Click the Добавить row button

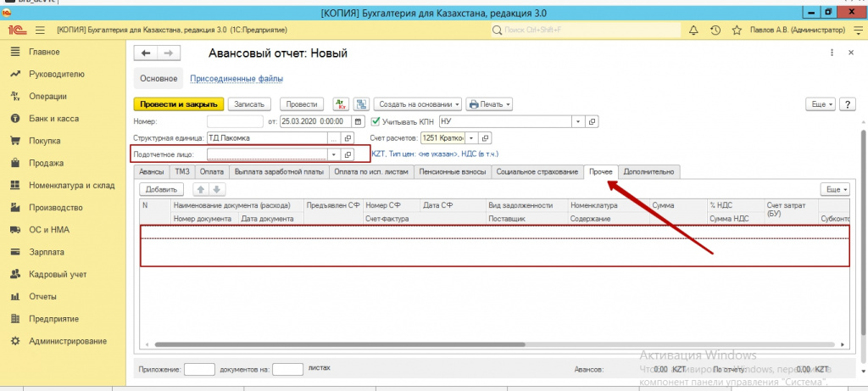pyautogui.click(x=161, y=189)
